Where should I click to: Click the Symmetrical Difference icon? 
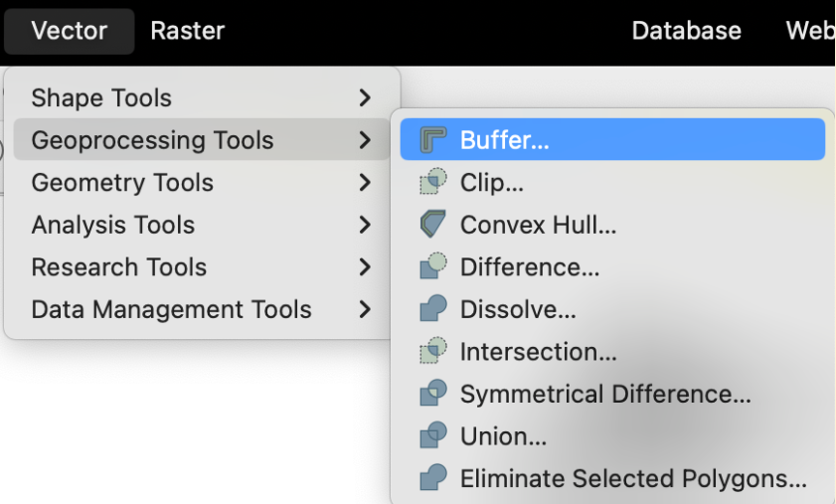tap(432, 395)
